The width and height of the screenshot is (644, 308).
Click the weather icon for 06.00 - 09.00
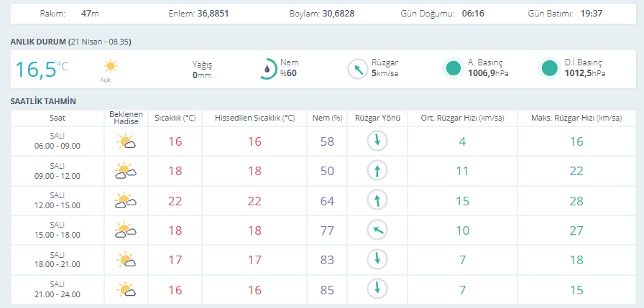(126, 141)
